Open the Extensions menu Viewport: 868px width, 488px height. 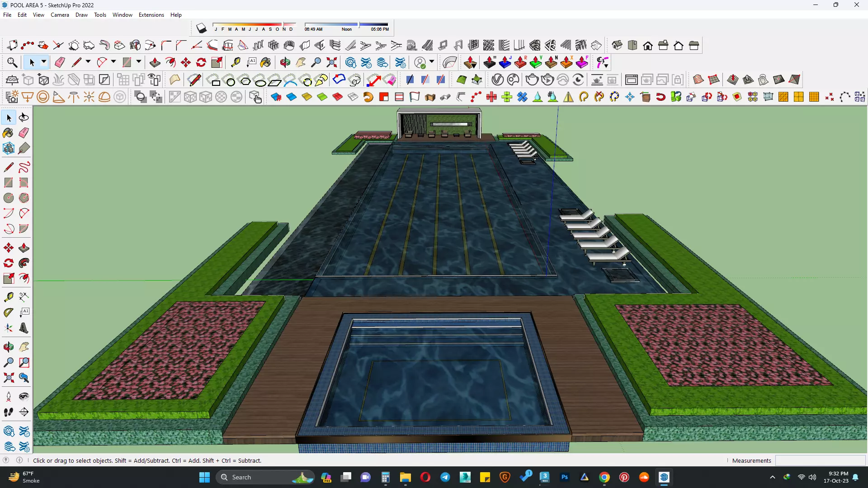coord(151,14)
